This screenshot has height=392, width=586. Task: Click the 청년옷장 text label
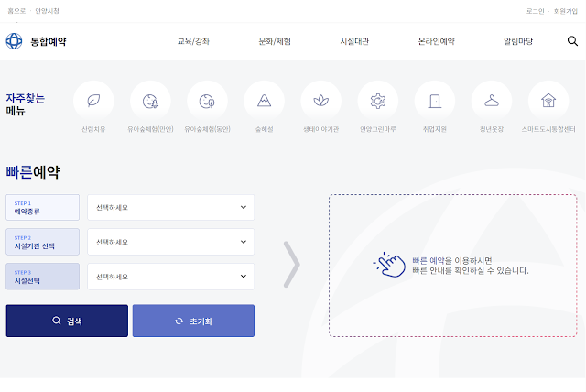coord(492,129)
